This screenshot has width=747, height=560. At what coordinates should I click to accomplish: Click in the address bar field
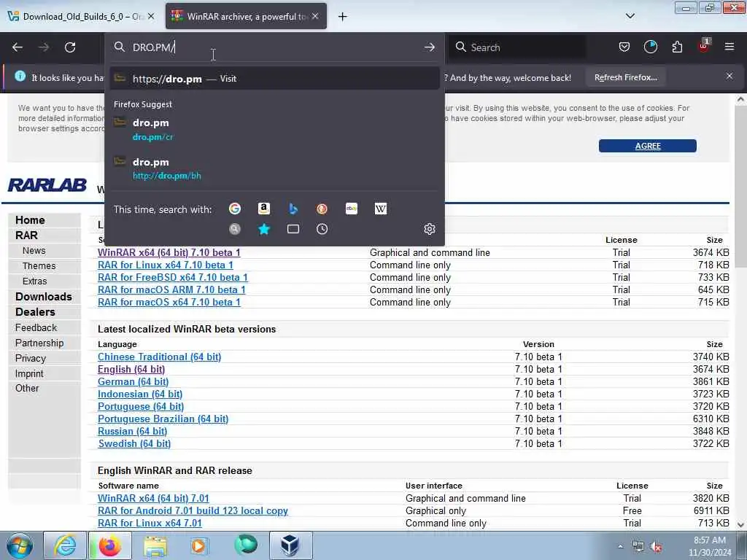point(274,47)
